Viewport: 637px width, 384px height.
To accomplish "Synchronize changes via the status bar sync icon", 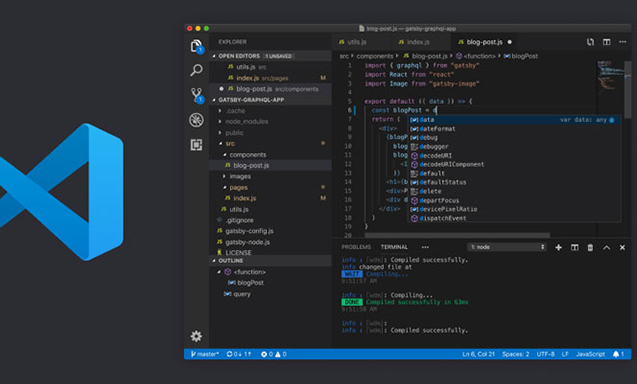I will coord(239,354).
